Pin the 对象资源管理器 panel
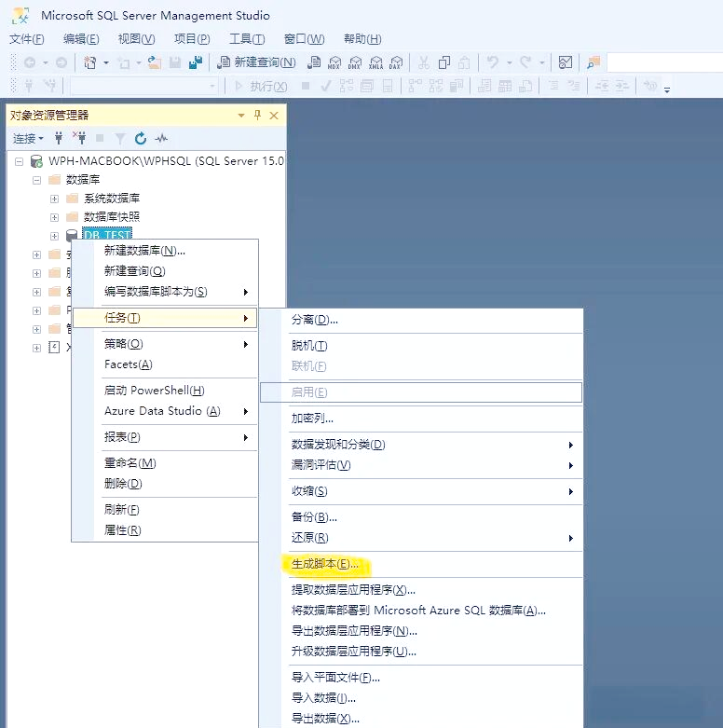The width and height of the screenshot is (723, 728). pyautogui.click(x=257, y=116)
